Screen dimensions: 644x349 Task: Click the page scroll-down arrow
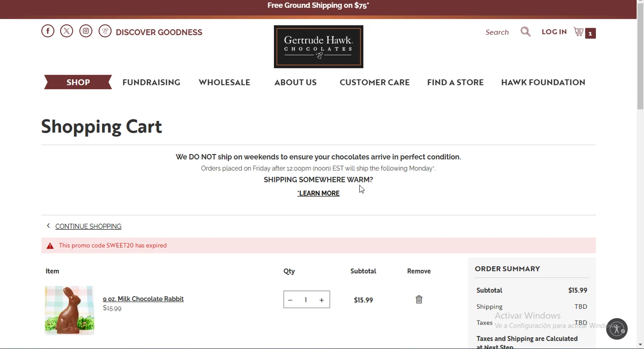[x=640, y=345]
